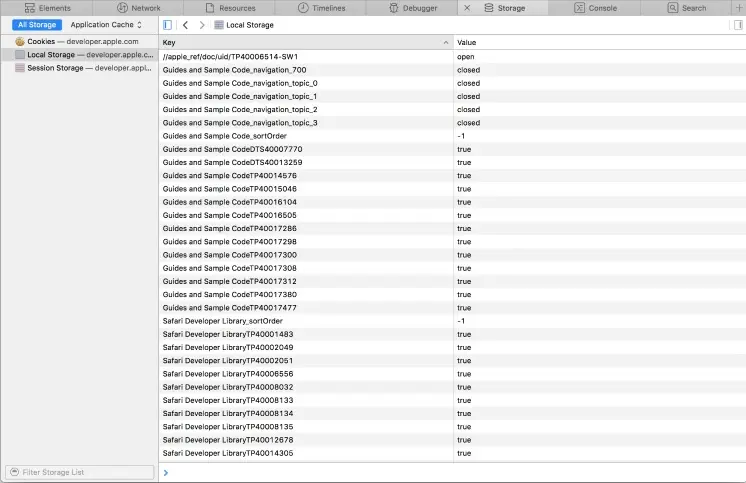
Task: Select Guides and Sample CodeTP40017308 row
Action: (452, 268)
